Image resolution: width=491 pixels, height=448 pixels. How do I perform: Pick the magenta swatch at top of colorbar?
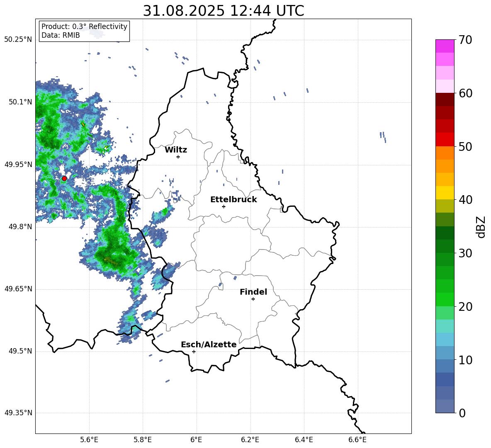445,46
